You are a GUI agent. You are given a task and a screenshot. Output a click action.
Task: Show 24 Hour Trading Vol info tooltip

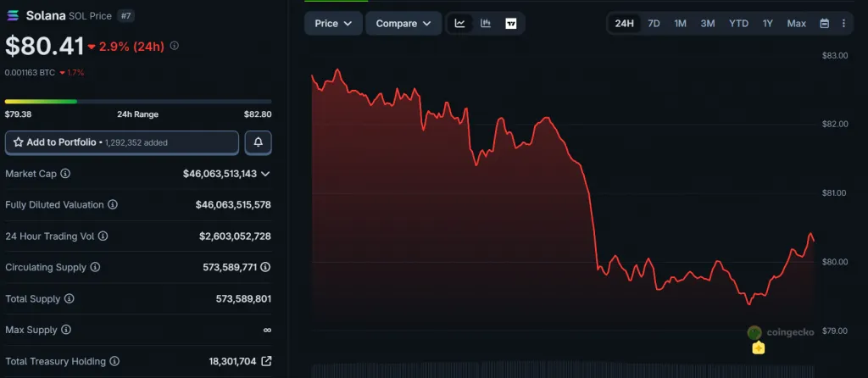click(x=103, y=236)
